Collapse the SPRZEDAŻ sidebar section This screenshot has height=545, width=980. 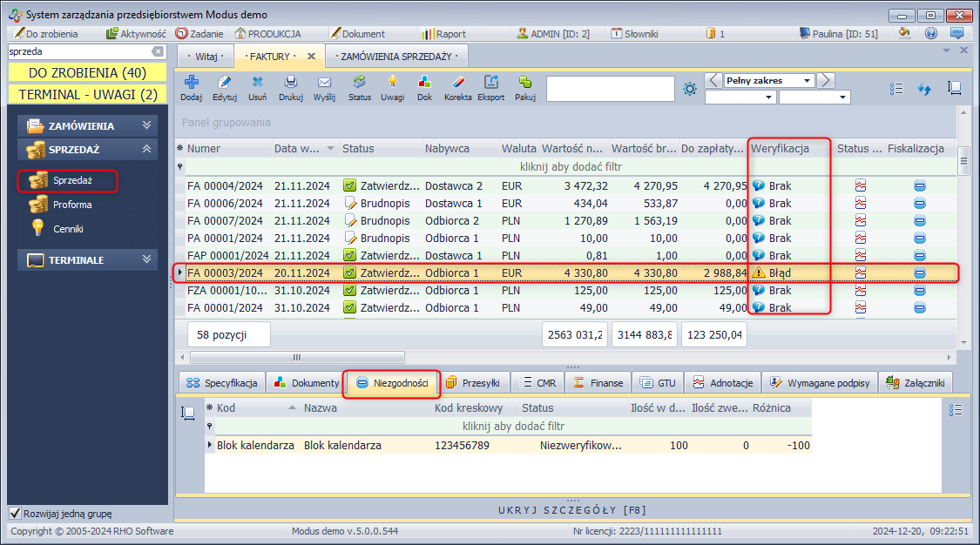click(147, 150)
